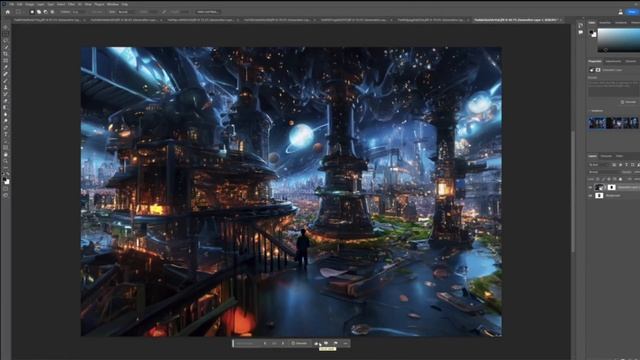Open the Window menu

[113, 4]
